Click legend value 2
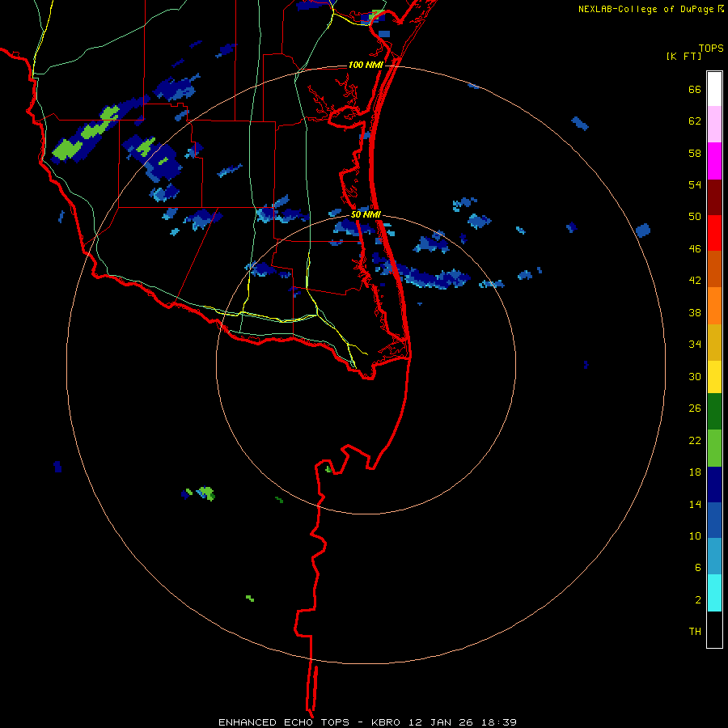 (x=697, y=600)
